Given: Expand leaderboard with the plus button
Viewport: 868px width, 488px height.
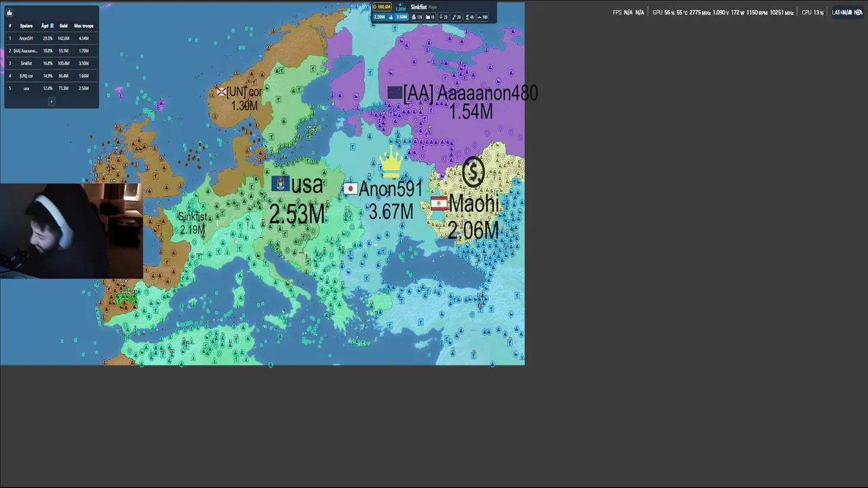Looking at the screenshot, I should point(52,101).
